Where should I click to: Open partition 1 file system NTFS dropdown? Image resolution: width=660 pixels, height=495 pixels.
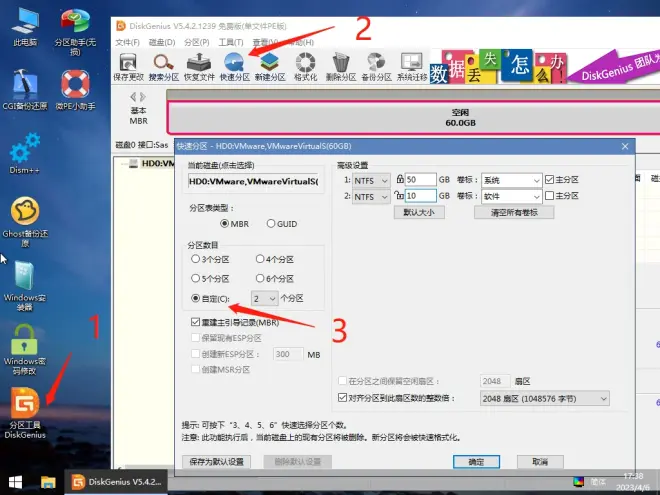(x=371, y=181)
